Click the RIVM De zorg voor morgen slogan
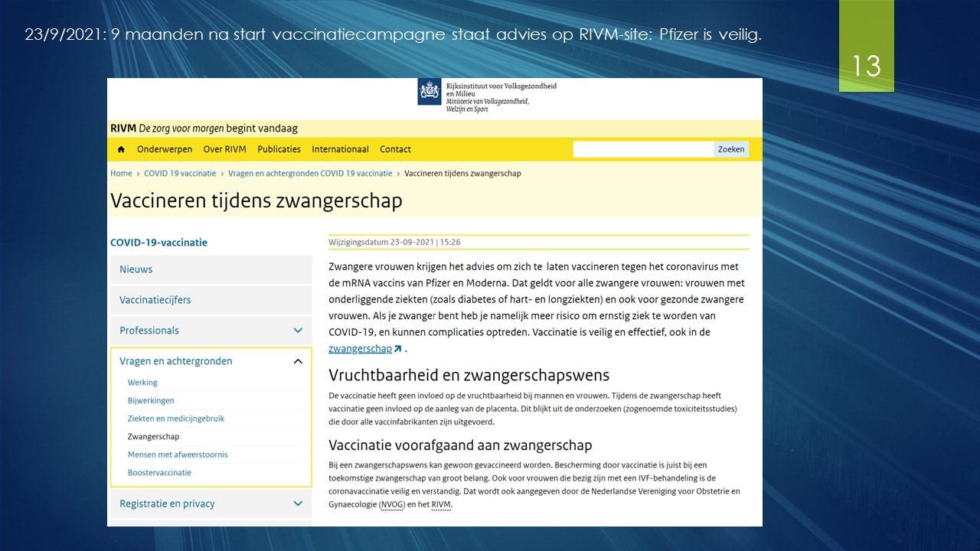The height and width of the screenshot is (551, 980). coord(204,129)
